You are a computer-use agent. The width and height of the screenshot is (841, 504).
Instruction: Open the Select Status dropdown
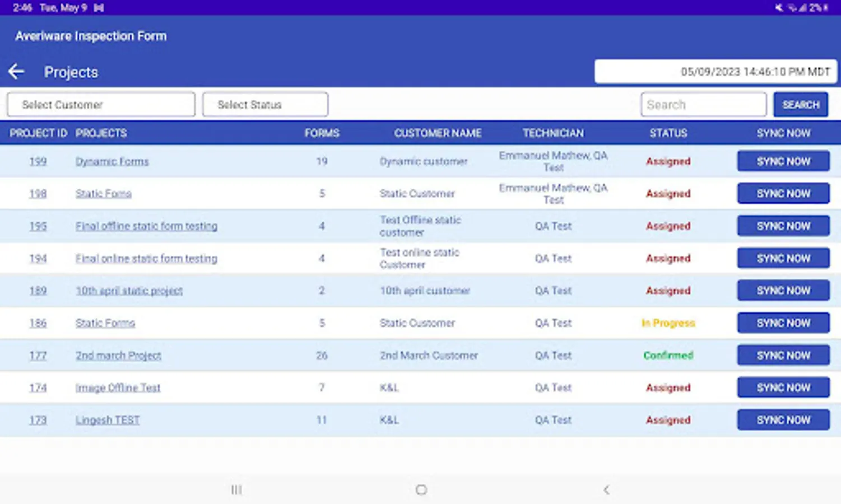click(266, 105)
